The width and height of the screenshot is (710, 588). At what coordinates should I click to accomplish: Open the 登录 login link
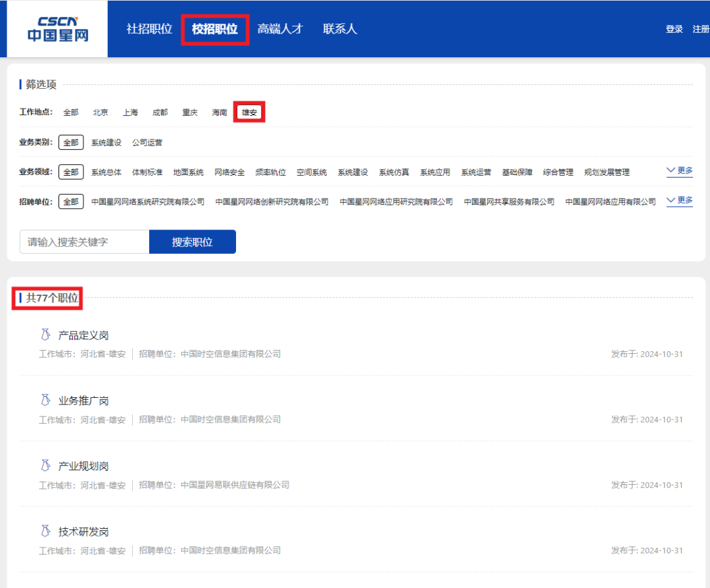[673, 30]
